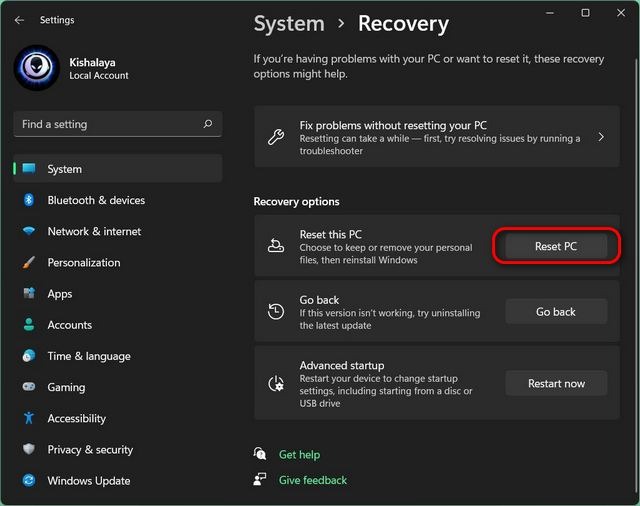This screenshot has width=640, height=506.
Task: Go to Accessibility label in sidebar
Action: point(77,418)
